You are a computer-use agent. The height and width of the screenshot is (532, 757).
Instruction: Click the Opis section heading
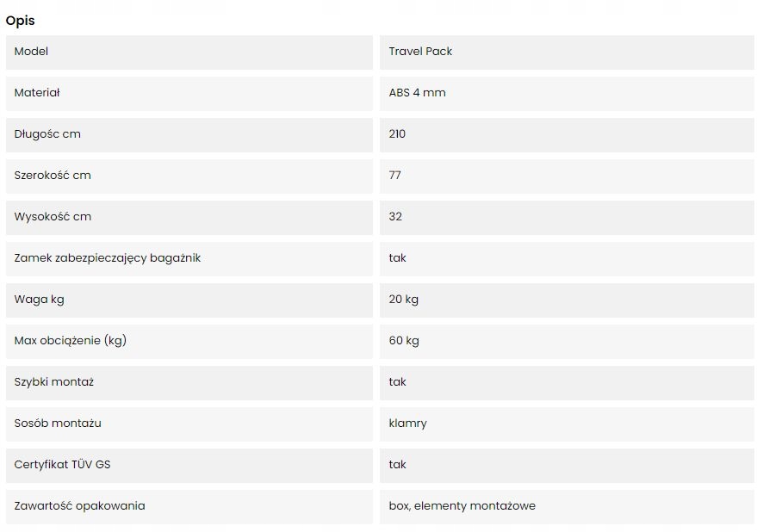pyautogui.click(x=21, y=21)
